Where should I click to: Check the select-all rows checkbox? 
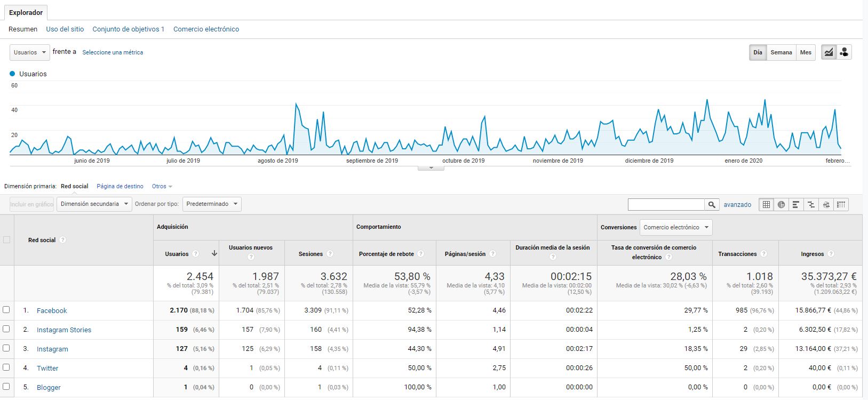tap(7, 240)
